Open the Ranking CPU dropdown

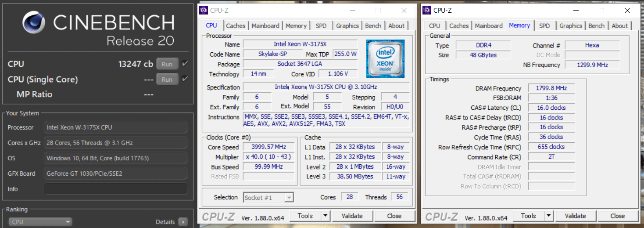pos(40,222)
